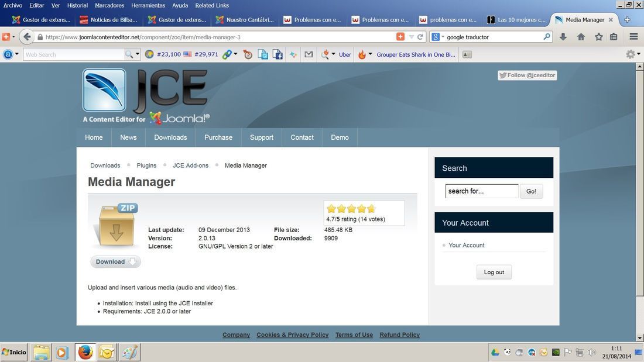644x362 pixels.
Task: Click the Download button
Action: point(115,262)
